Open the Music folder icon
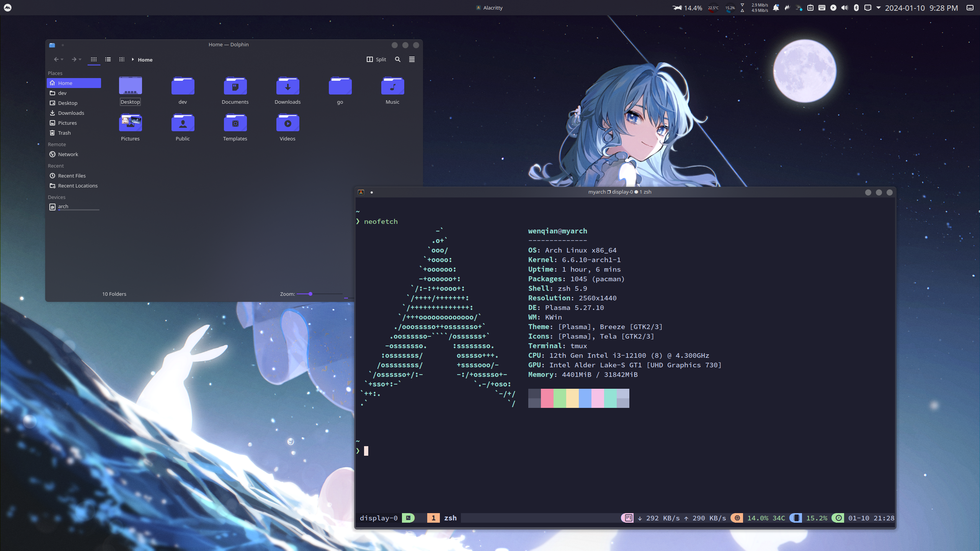The width and height of the screenshot is (980, 551). click(392, 86)
